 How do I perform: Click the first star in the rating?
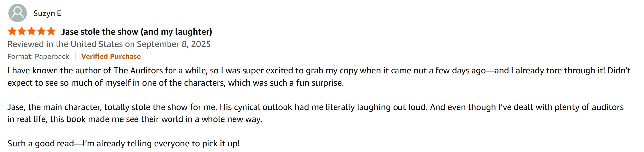pyautogui.click(x=12, y=32)
